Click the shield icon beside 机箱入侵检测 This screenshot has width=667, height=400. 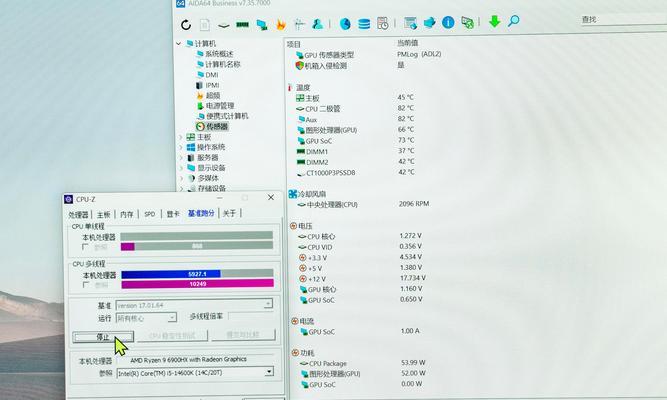[299, 66]
